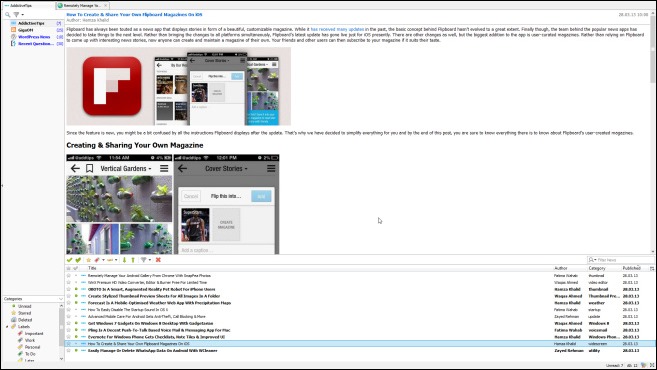Star the 'Create Stylized Thumbnail Preview' news

click(x=69, y=296)
